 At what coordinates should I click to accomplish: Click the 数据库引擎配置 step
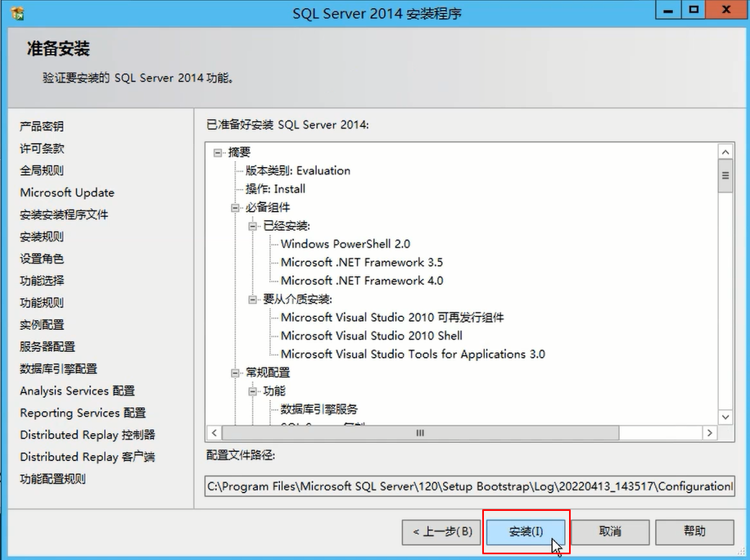point(58,368)
